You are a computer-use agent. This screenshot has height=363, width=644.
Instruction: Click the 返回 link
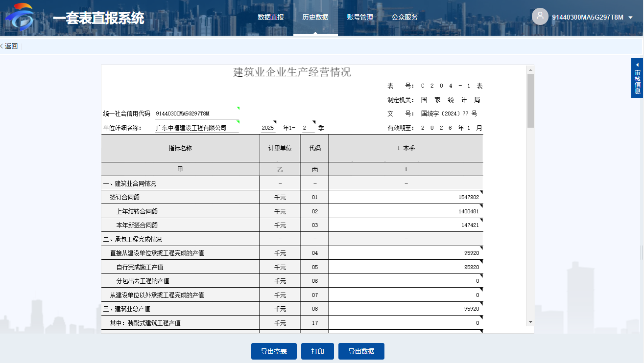tap(11, 46)
